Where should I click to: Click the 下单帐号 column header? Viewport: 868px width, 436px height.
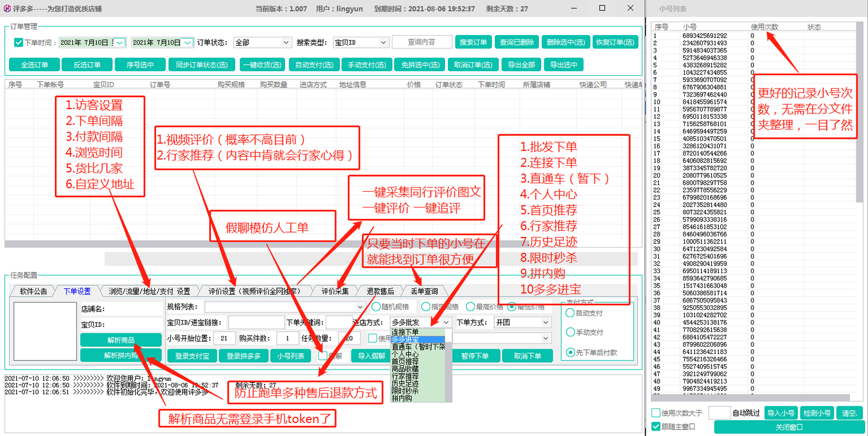(x=50, y=85)
